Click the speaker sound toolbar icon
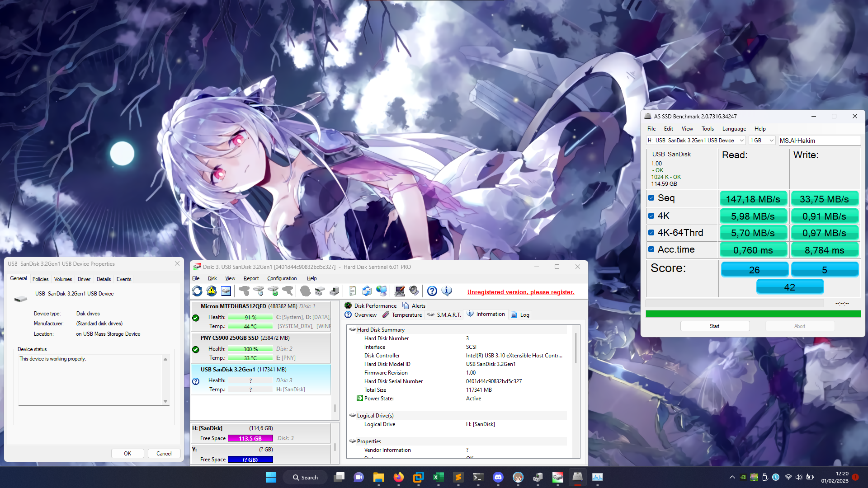868x488 pixels. [414, 291]
